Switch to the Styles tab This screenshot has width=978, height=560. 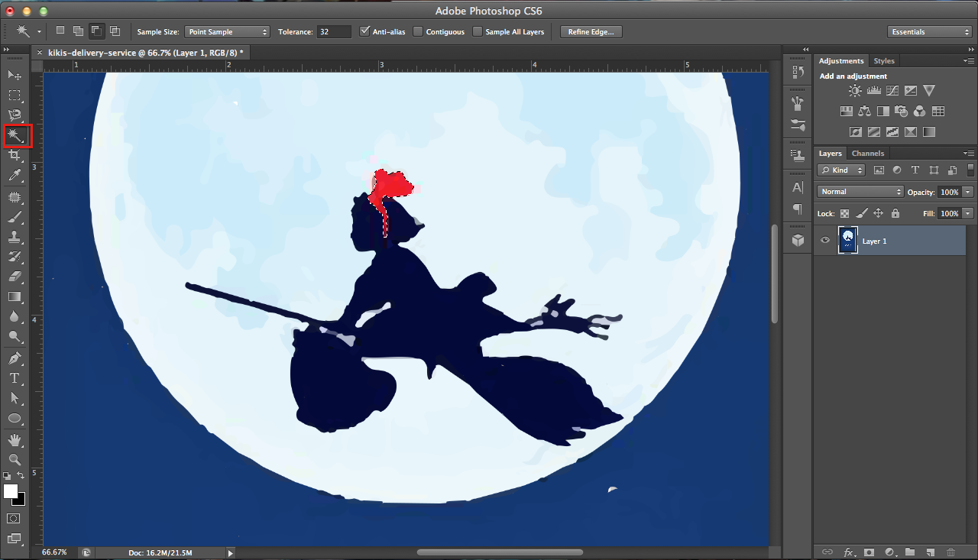[884, 61]
